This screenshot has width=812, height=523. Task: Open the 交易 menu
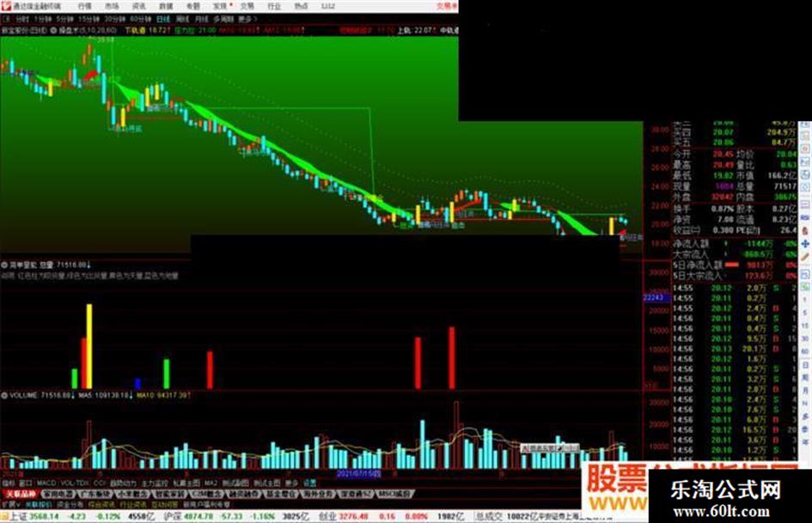point(247,6)
